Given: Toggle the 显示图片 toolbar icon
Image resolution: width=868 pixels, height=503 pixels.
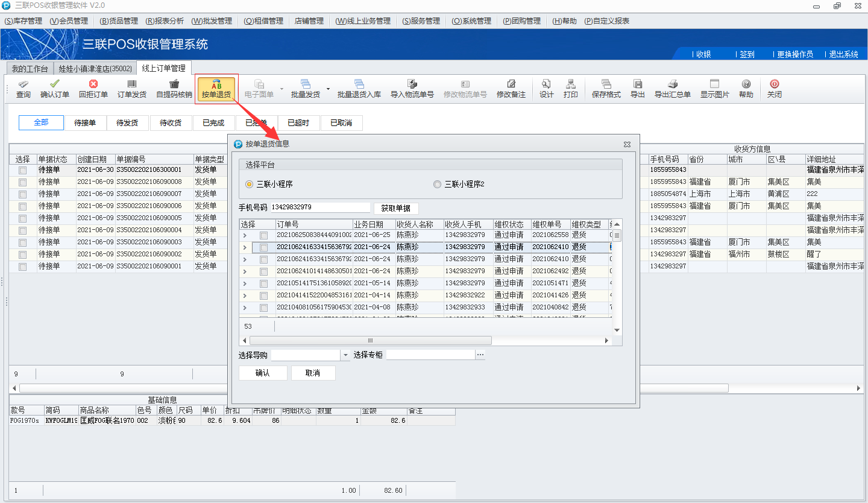Looking at the screenshot, I should (715, 89).
